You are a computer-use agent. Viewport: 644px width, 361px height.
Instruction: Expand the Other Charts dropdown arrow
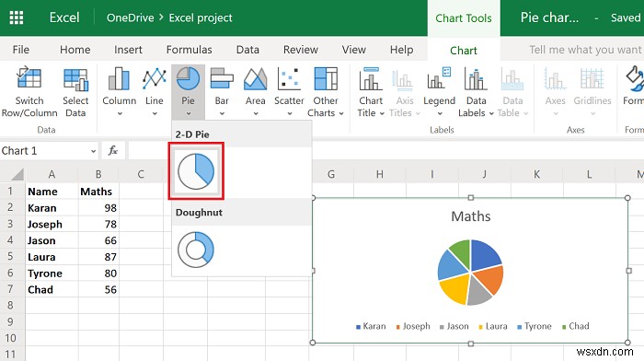341,113
